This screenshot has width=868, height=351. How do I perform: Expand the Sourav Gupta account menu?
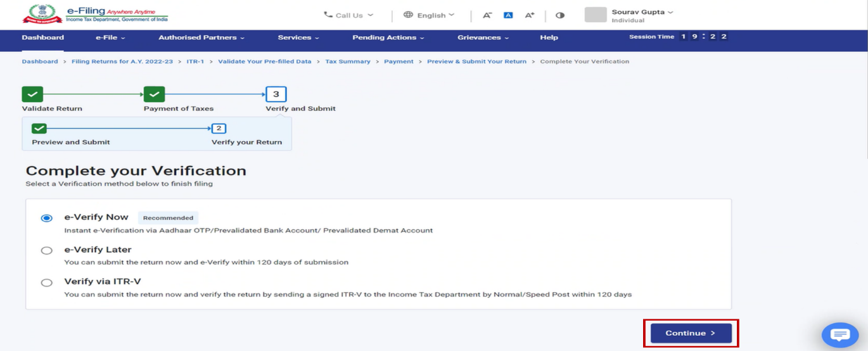point(642,12)
